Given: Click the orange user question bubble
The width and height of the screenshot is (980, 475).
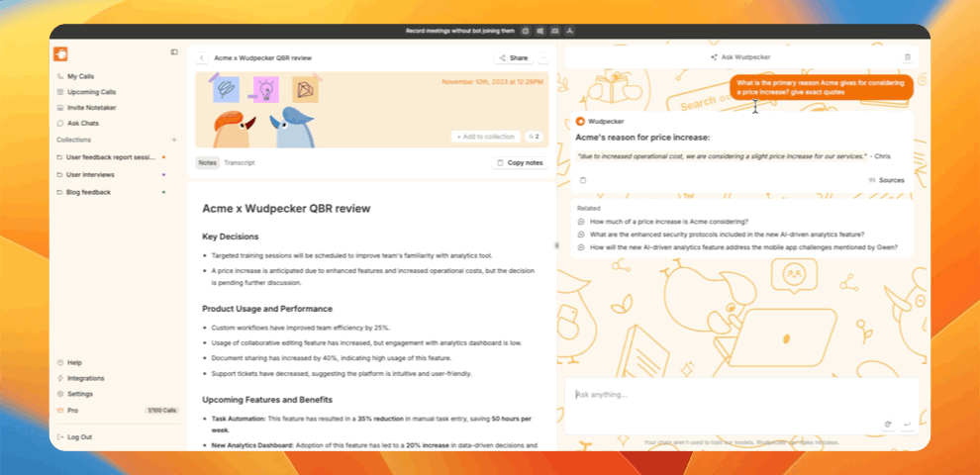Looking at the screenshot, I should pos(822,87).
